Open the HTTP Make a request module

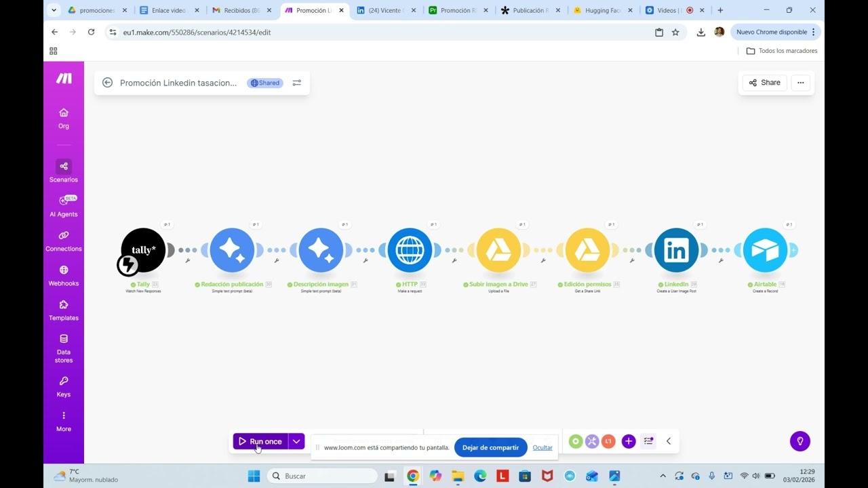pos(410,250)
